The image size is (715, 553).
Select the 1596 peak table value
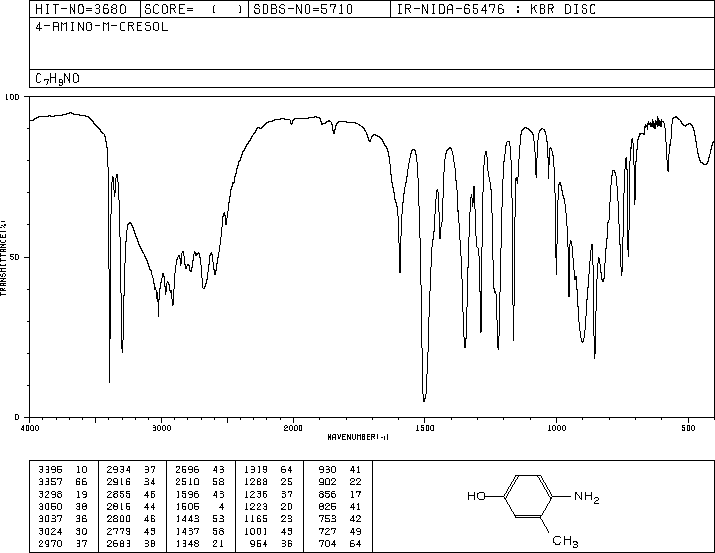click(x=187, y=494)
